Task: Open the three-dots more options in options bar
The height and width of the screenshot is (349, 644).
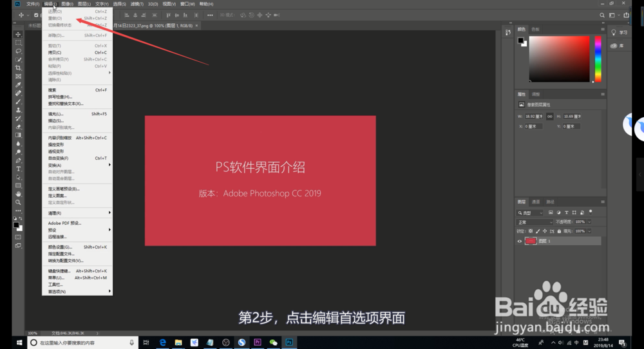Action: tap(210, 15)
